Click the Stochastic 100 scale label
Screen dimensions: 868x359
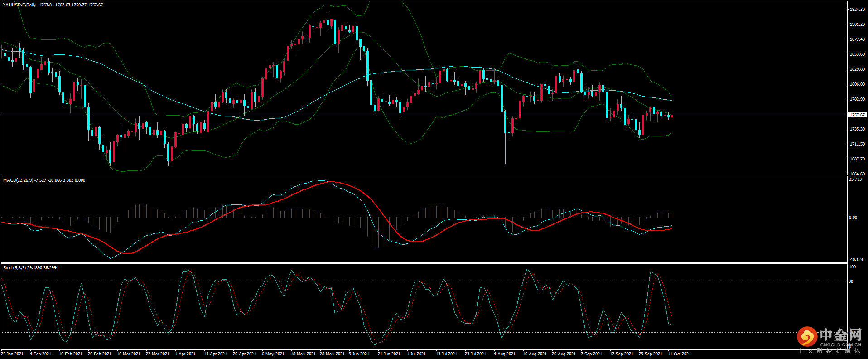852,267
